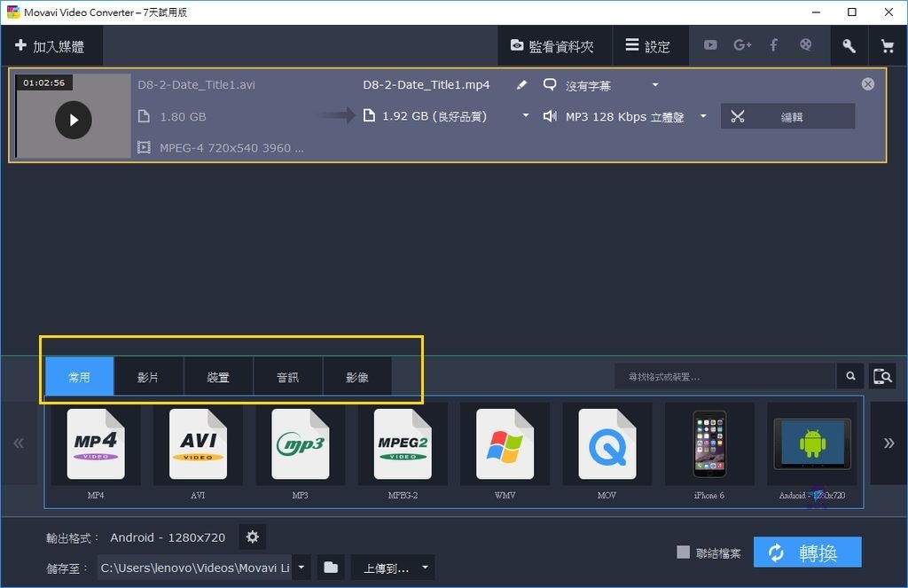Open output format gear settings

click(253, 537)
